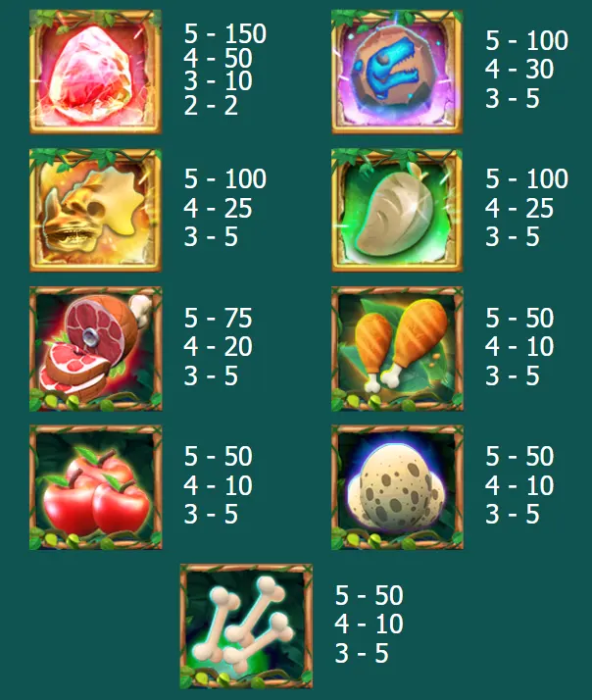Image resolution: width=592 pixels, height=700 pixels.
Task: Click the crossed bones symbol
Action: coord(246,625)
